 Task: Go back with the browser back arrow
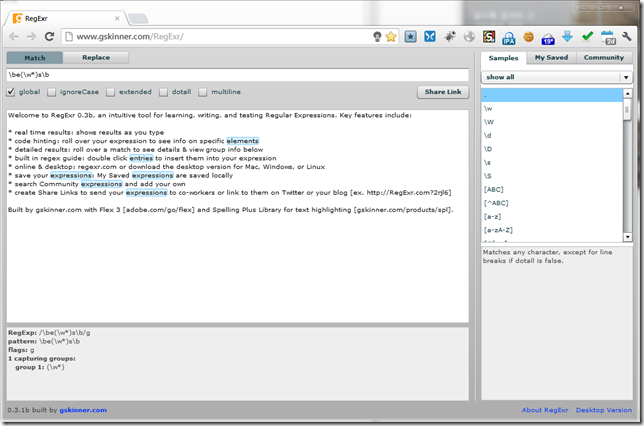click(14, 37)
